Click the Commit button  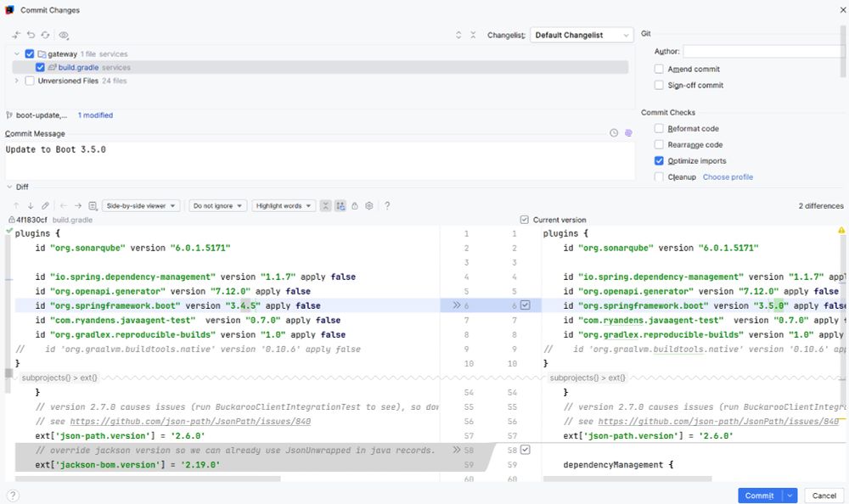click(x=760, y=496)
